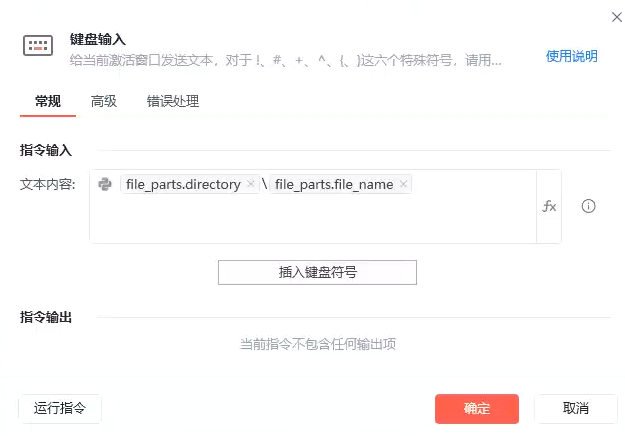Viewport: 625px width, 436px height.
Task: Open the fx expression editor
Action: tap(549, 206)
